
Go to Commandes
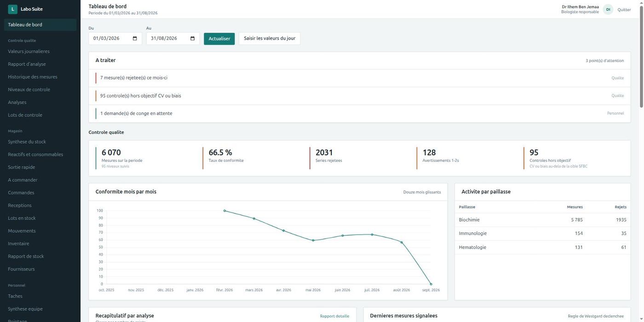(21, 193)
